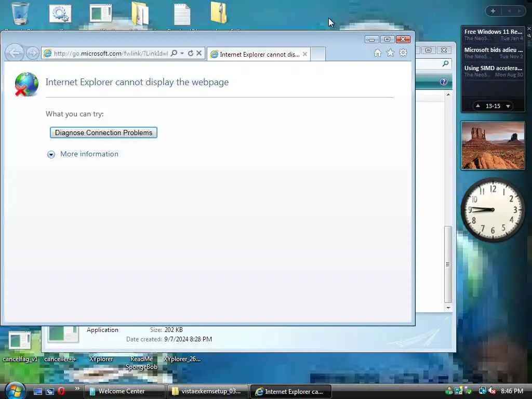Screen dimensions: 532x399
Task: Open 'Using SIMD accelera...' feed headline
Action: coord(493,68)
